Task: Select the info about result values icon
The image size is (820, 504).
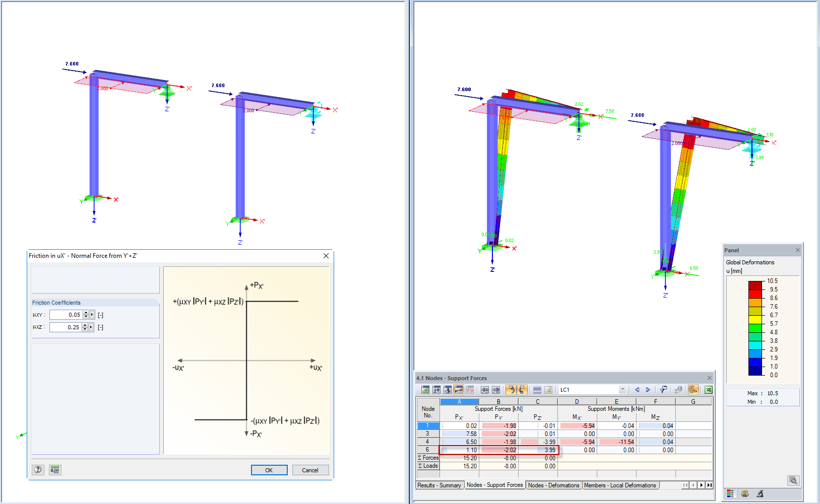Action: (678, 390)
